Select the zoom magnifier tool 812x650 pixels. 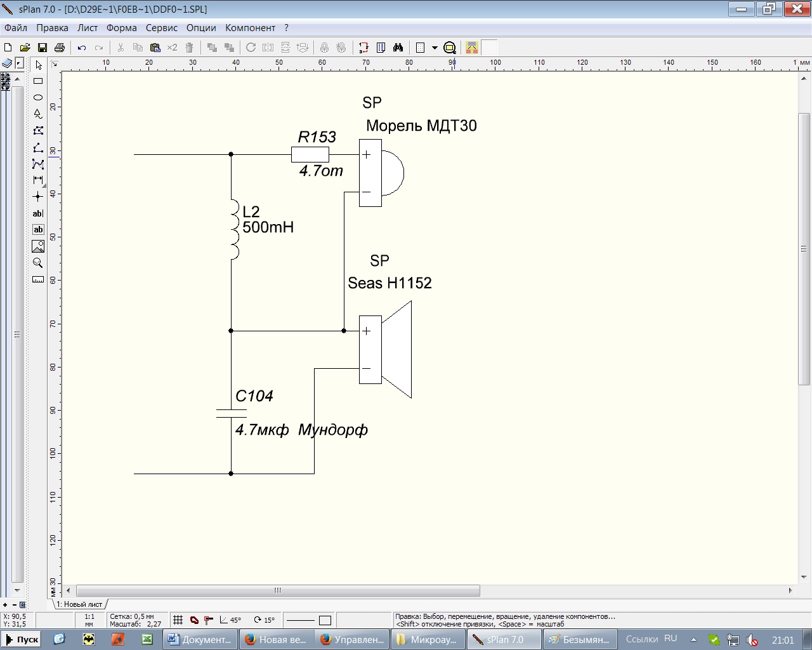(x=38, y=263)
